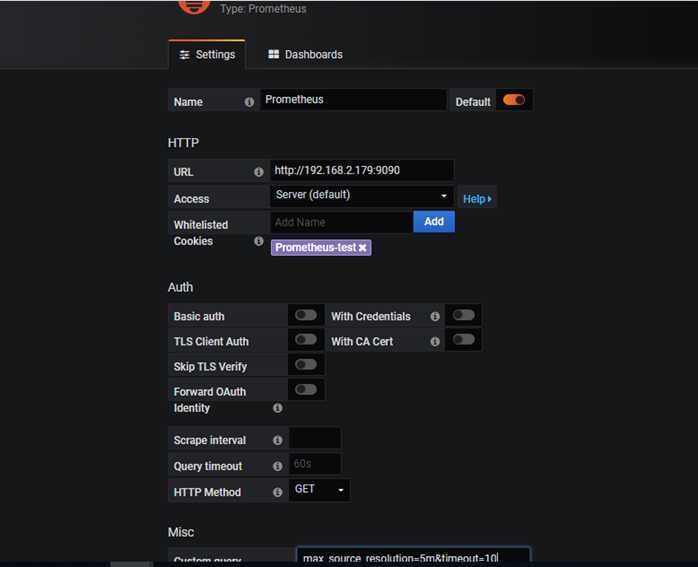The image size is (698, 567).
Task: Open the Settings tab
Action: pos(207,55)
